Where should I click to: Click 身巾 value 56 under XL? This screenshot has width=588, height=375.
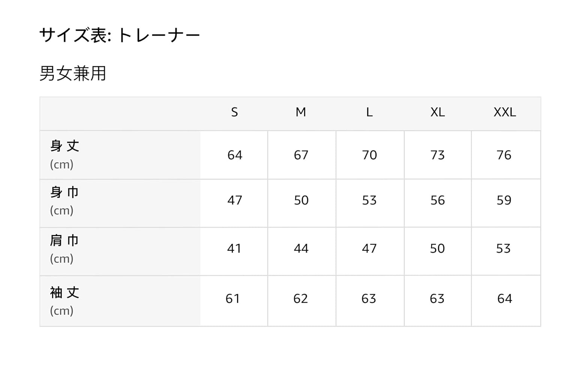tap(438, 200)
